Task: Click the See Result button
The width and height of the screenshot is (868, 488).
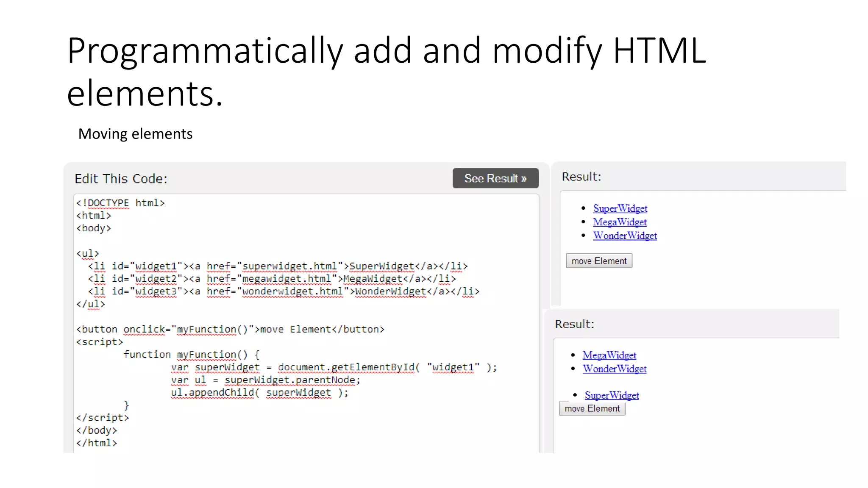Action: click(495, 178)
